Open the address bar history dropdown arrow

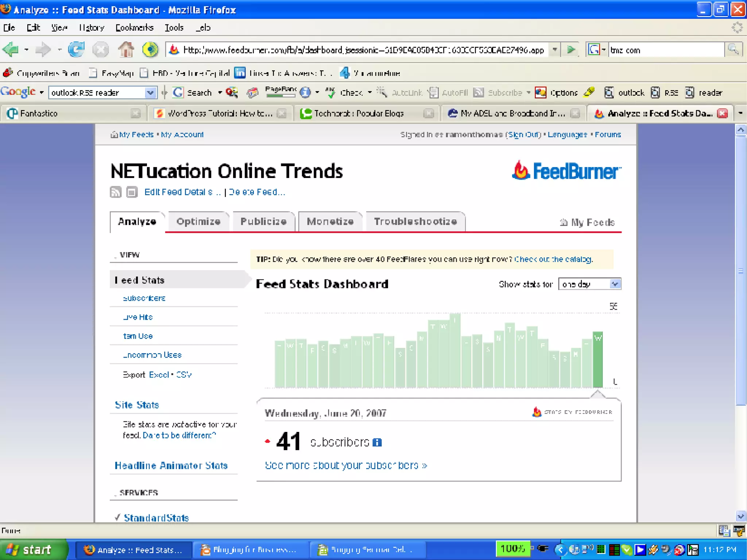(x=554, y=50)
